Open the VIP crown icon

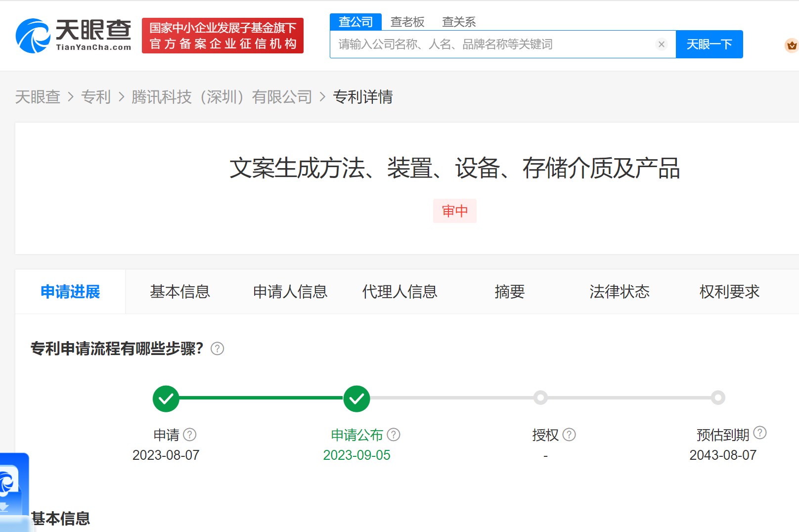pyautogui.click(x=792, y=45)
